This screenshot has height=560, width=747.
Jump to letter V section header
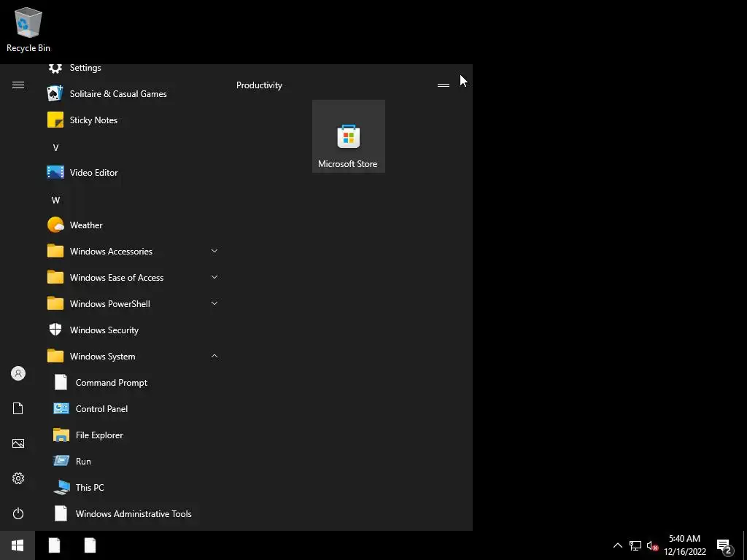[x=55, y=147]
